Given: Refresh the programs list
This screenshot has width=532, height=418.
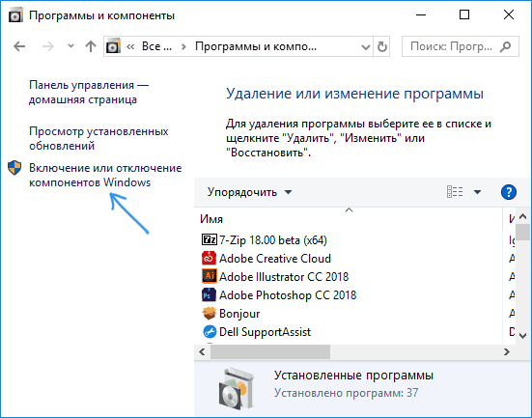Looking at the screenshot, I should (382, 46).
